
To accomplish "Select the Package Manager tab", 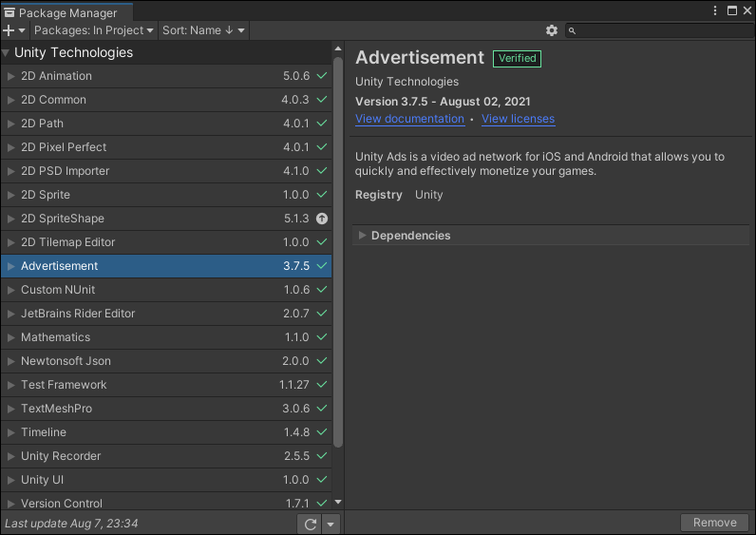I will (66, 12).
